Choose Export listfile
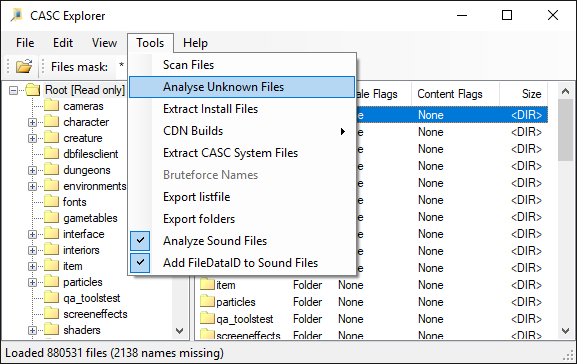 point(242,197)
